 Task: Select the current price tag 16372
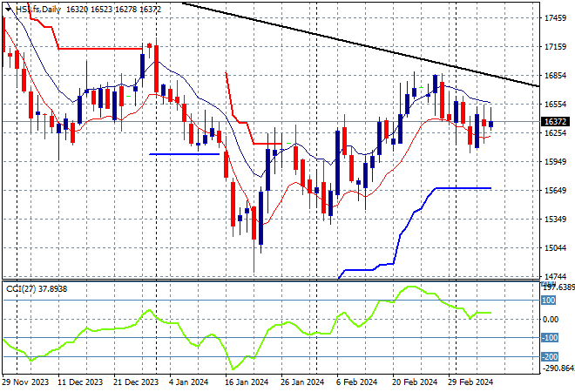pyautogui.click(x=556, y=122)
